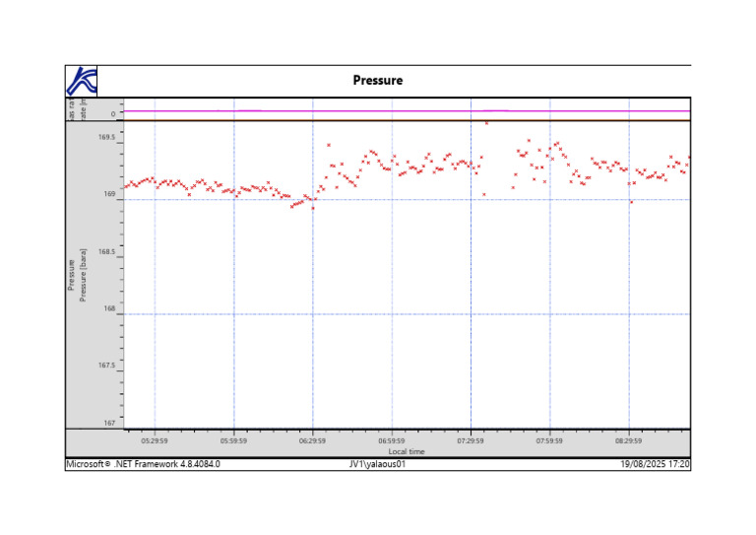
Task: Click the 0 label on rate axis
Action: tap(113, 114)
